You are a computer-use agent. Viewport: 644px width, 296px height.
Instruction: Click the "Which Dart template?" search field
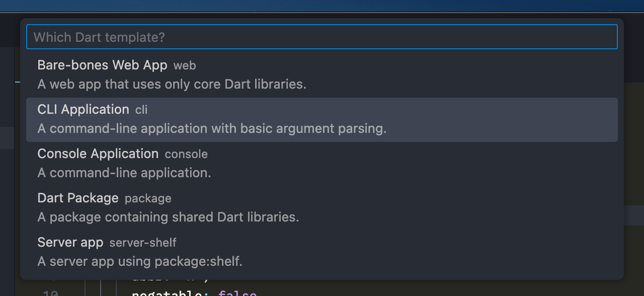pyautogui.click(x=322, y=37)
